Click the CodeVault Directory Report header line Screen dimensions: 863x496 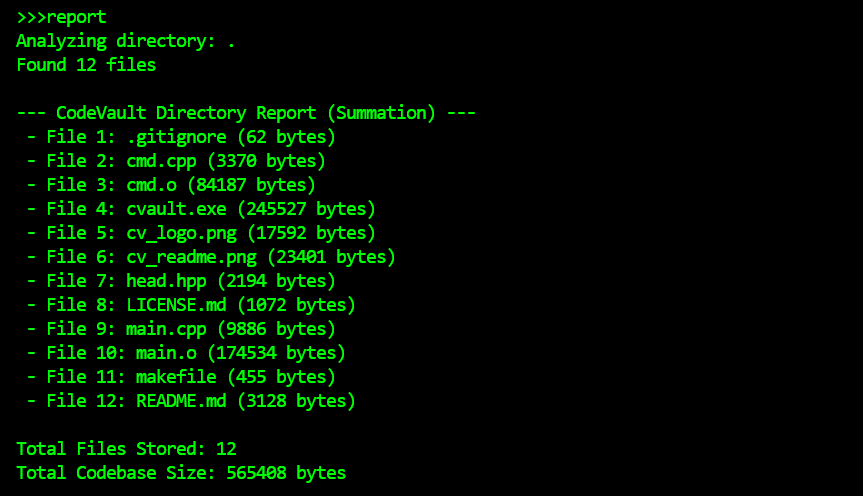(246, 113)
